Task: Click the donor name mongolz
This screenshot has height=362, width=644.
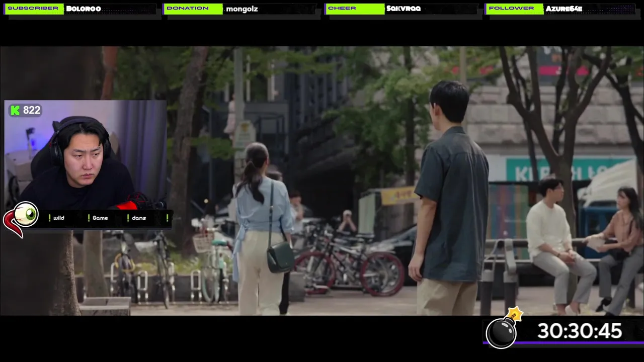Action: (x=242, y=9)
